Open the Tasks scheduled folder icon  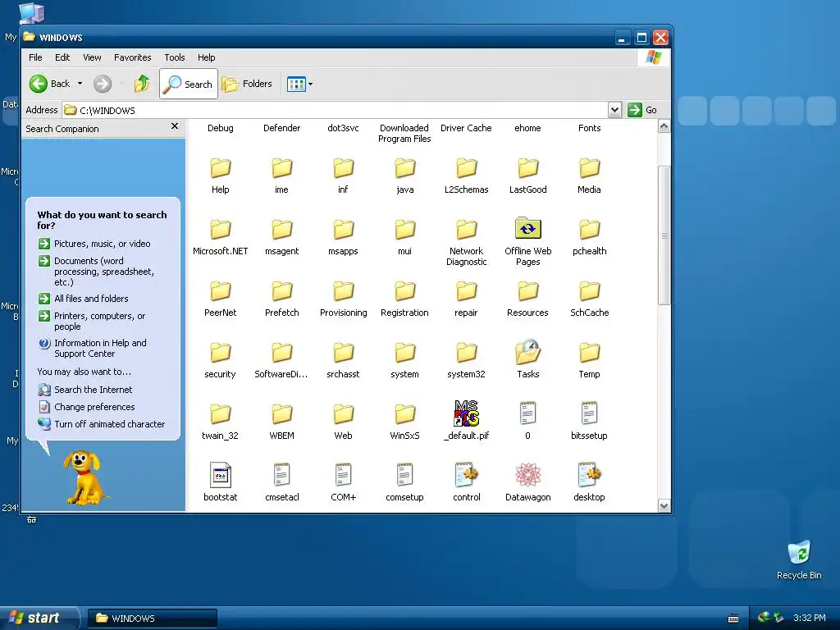tap(527, 352)
